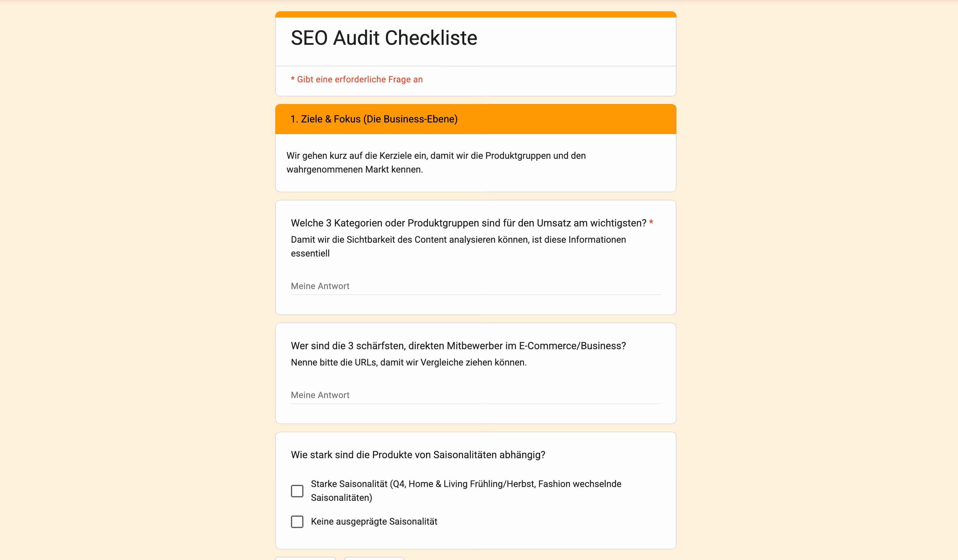958x560 pixels.
Task: Click the schärfsten Mitbewerber question title
Action: [458, 346]
